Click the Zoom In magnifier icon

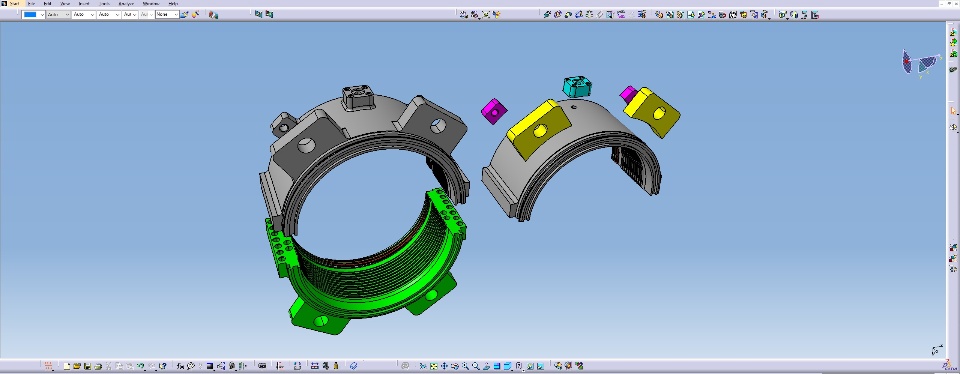tap(465, 366)
